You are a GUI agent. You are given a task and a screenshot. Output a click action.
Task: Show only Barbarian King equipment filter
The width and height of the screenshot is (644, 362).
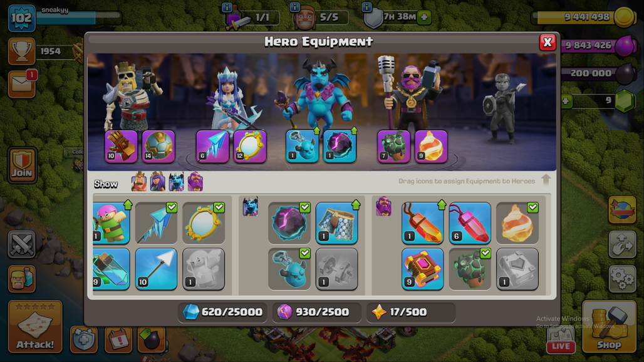(139, 182)
